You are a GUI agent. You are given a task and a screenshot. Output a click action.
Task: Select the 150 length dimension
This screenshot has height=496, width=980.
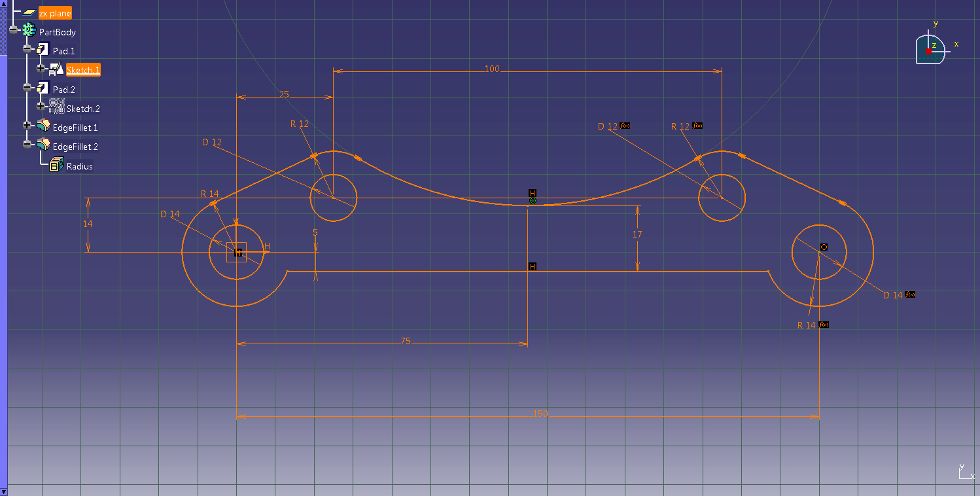(x=540, y=414)
